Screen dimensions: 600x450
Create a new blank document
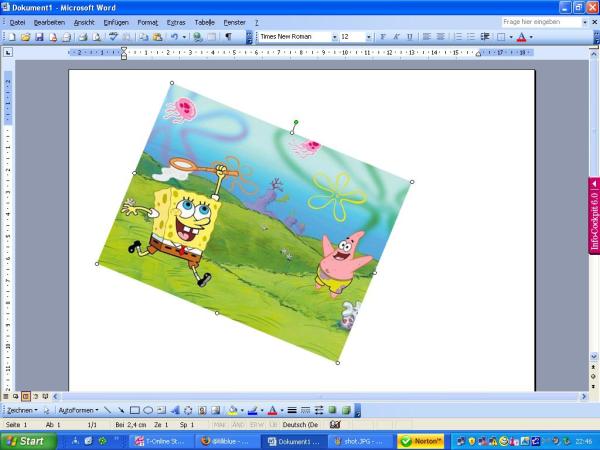tap(11, 37)
